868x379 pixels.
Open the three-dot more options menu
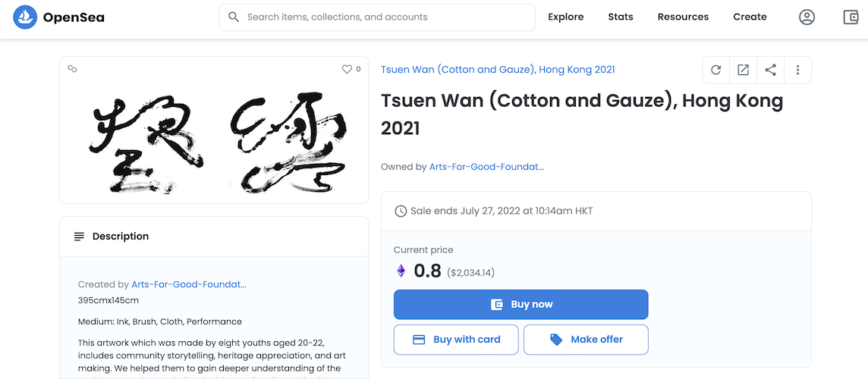[x=797, y=70]
